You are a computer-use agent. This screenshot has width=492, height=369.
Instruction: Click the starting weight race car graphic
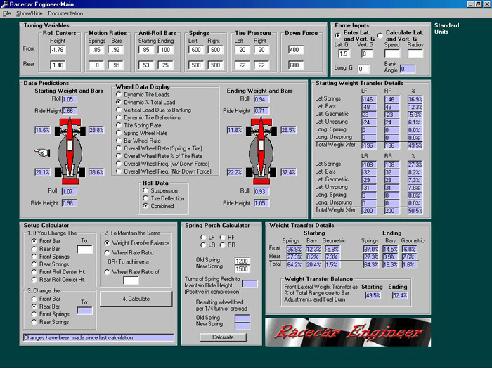click(70, 151)
